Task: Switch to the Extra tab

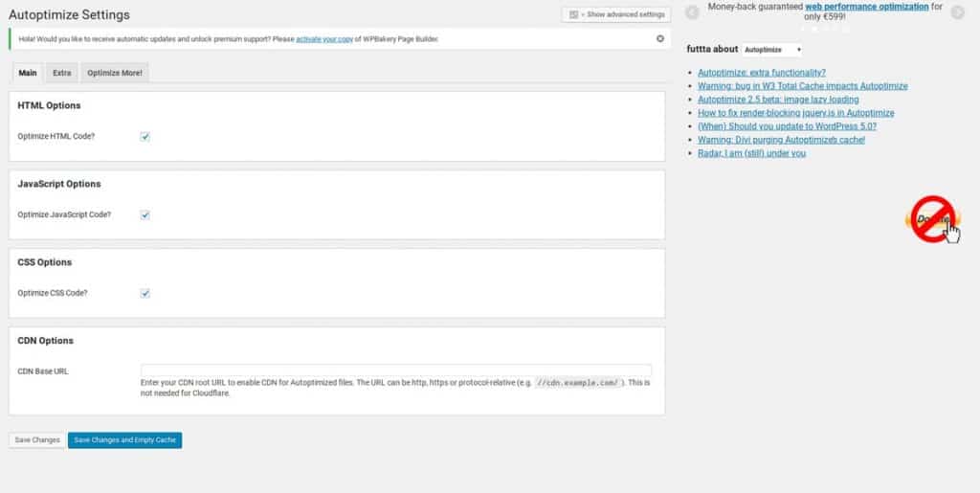Action: point(62,73)
